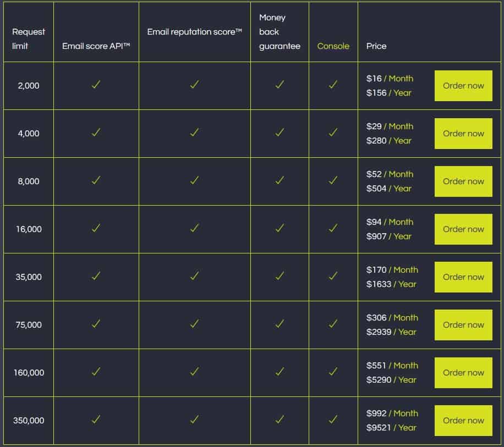
Task: Order the 8,000 request limit plan
Action: 463,181
